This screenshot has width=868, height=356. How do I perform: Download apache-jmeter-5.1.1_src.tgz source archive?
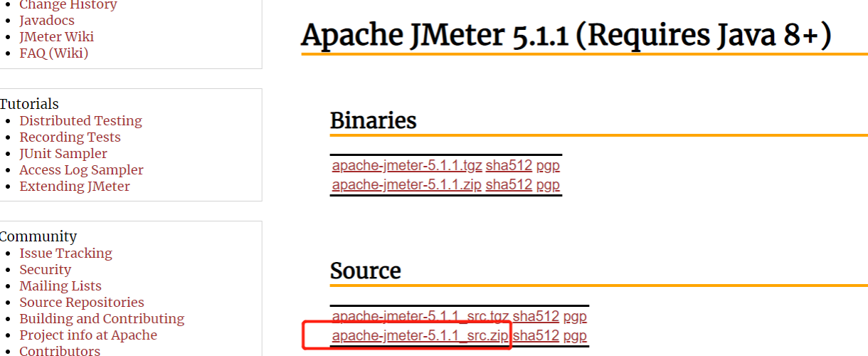click(420, 317)
